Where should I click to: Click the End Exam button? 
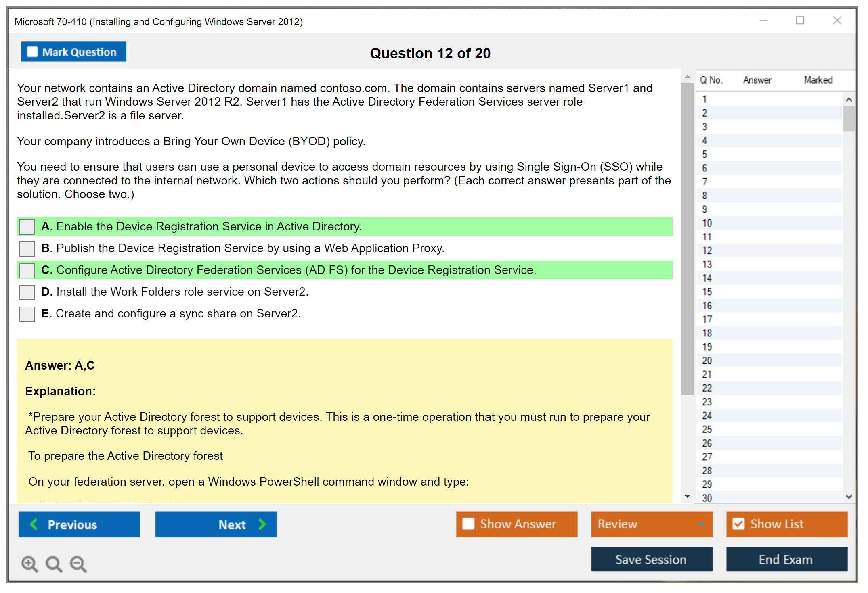coord(786,559)
